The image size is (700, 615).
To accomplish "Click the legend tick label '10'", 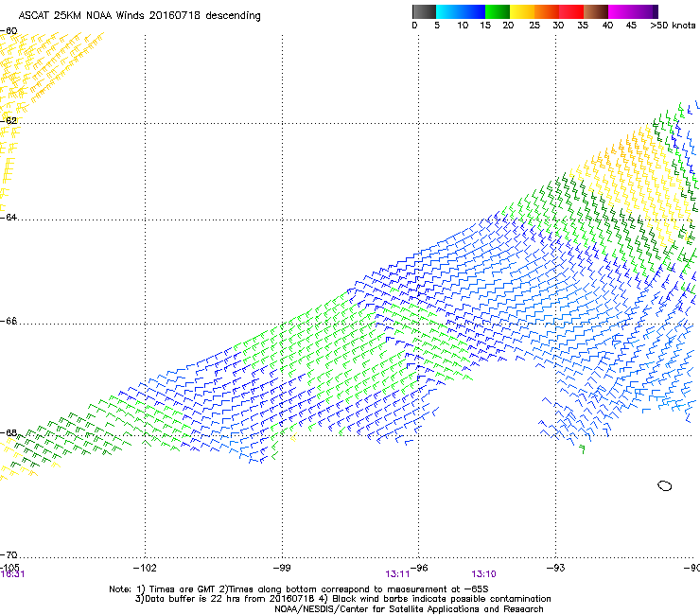I will tap(463, 26).
